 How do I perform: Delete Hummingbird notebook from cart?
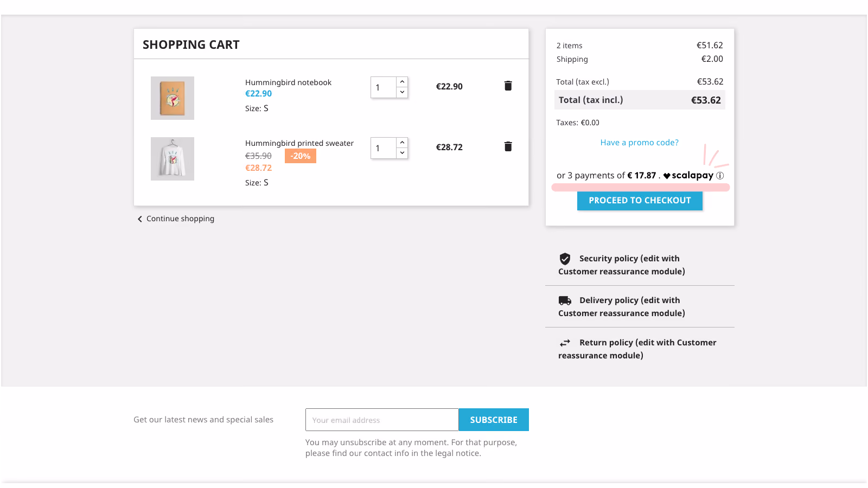coord(508,86)
